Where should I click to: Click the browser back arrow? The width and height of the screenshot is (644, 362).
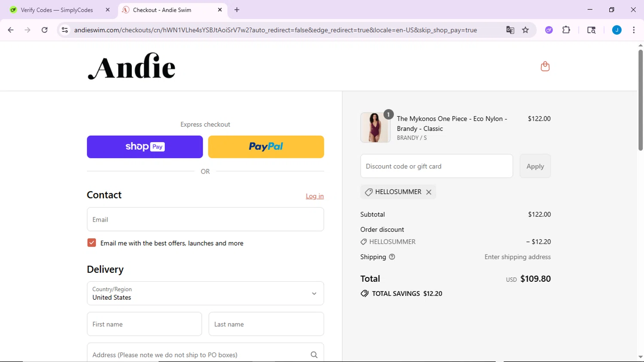click(x=11, y=30)
